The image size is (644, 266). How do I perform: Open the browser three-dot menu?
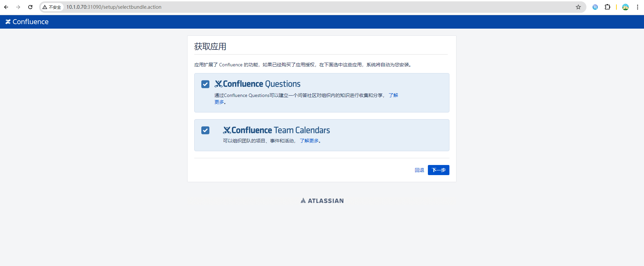pos(638,7)
